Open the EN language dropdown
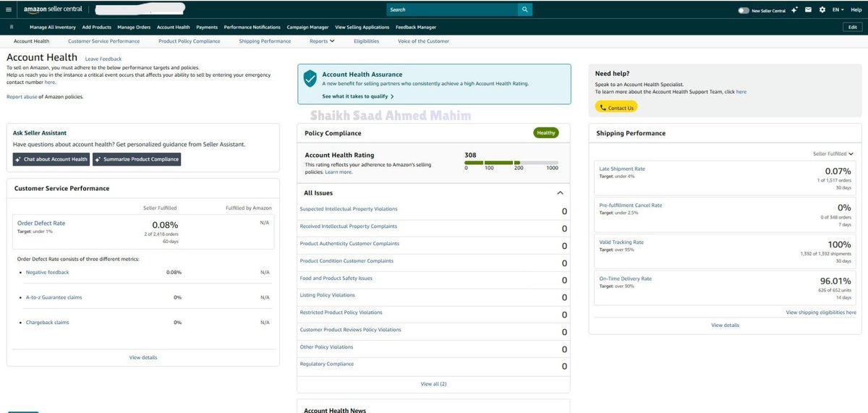868x413 pixels. [839, 10]
